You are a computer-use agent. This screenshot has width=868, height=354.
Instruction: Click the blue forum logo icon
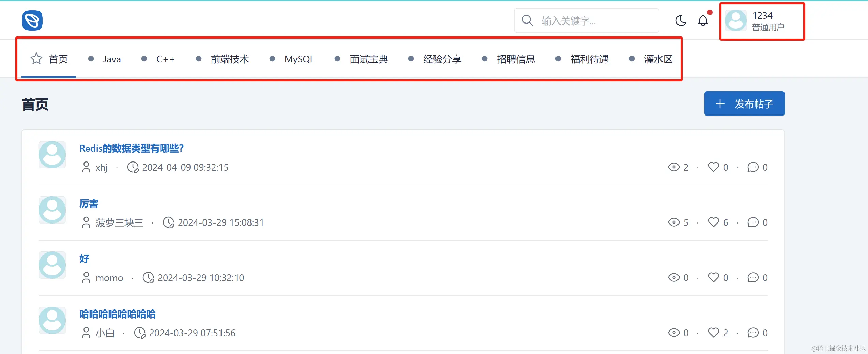point(32,20)
